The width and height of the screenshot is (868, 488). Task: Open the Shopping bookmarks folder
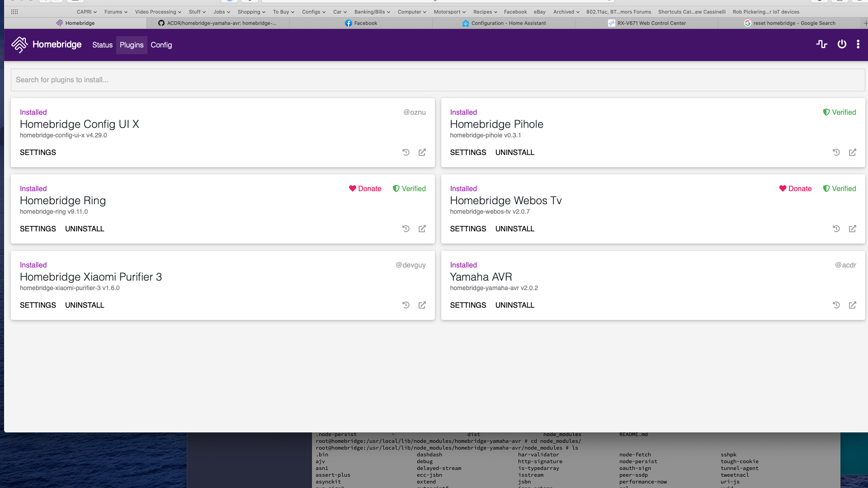click(x=251, y=12)
